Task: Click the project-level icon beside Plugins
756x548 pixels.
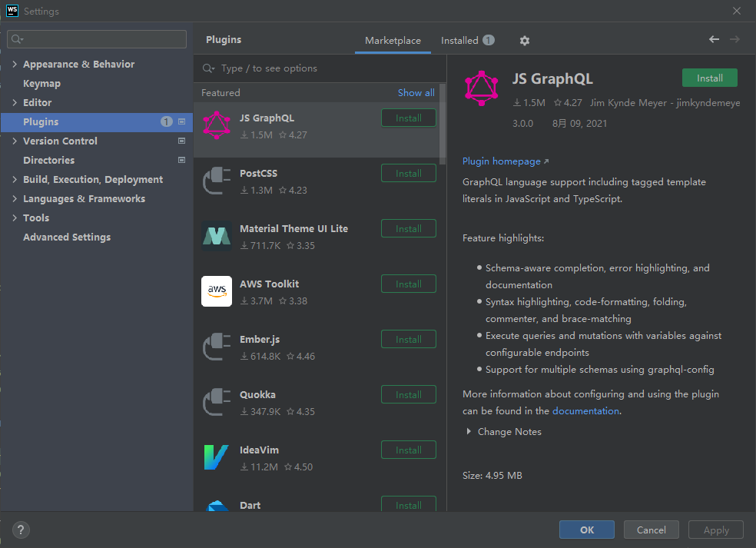Action: 182,122
